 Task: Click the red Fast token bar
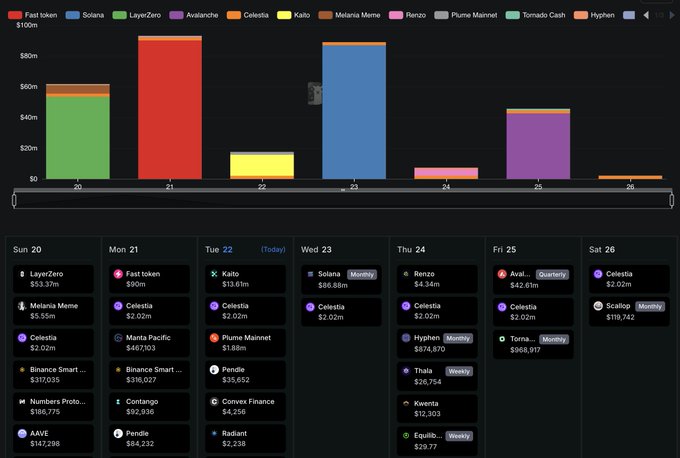point(170,109)
